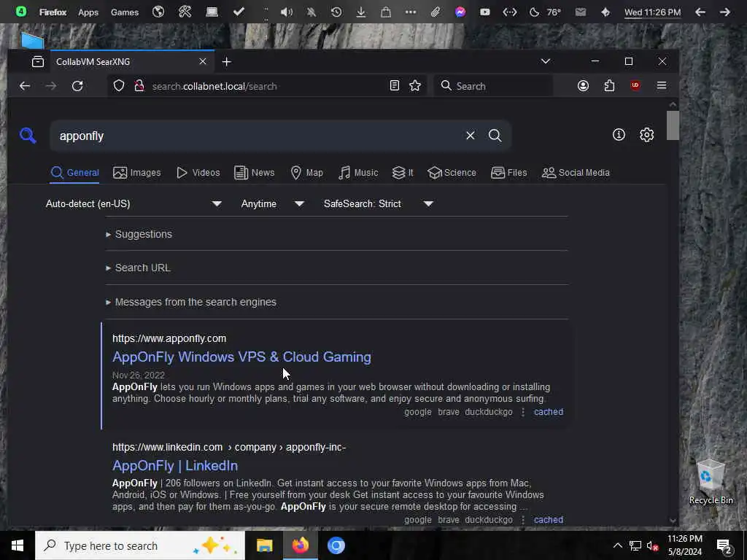Click the Firefox address bar URL
Viewport: 747px width, 560px height.
click(214, 86)
